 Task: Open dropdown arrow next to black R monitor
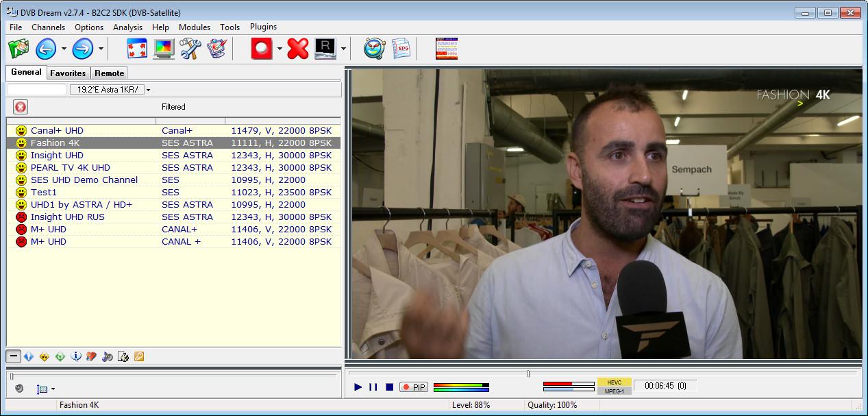coord(343,49)
